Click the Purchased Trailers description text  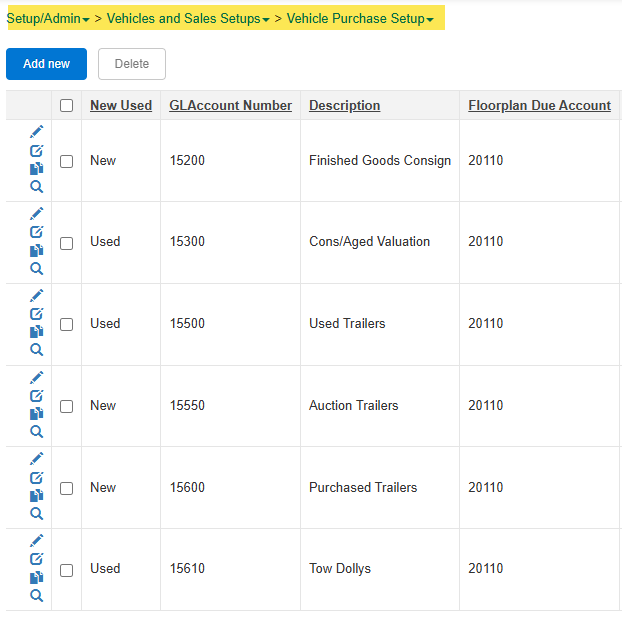(363, 488)
